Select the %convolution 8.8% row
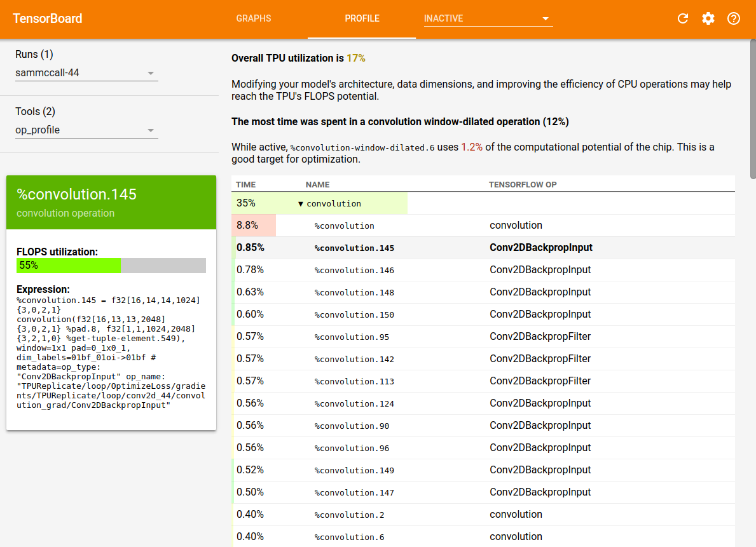Image resolution: width=756 pixels, height=547 pixels. pyautogui.click(x=483, y=226)
